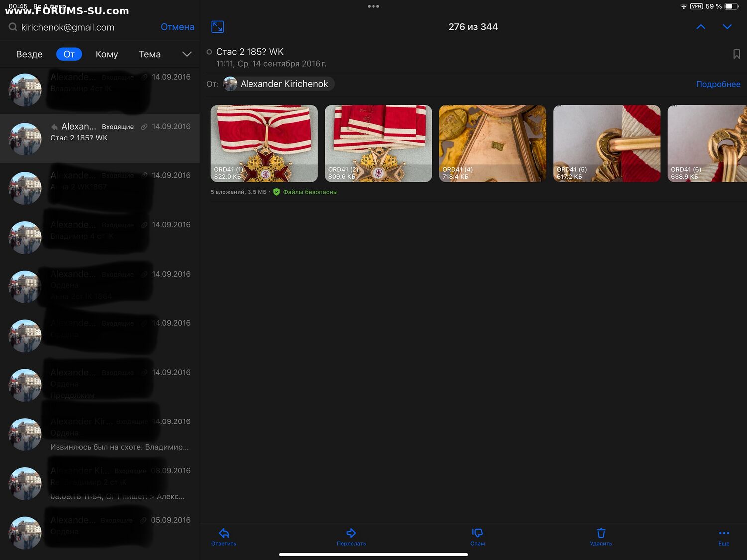Go to previous message with up arrow
The width and height of the screenshot is (747, 560).
(x=700, y=27)
